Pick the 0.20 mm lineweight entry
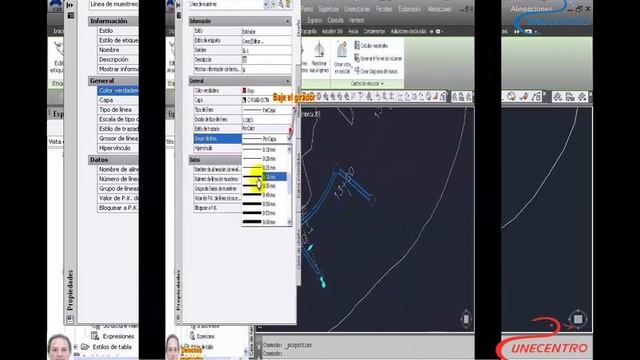640x360 pixels. 264,159
